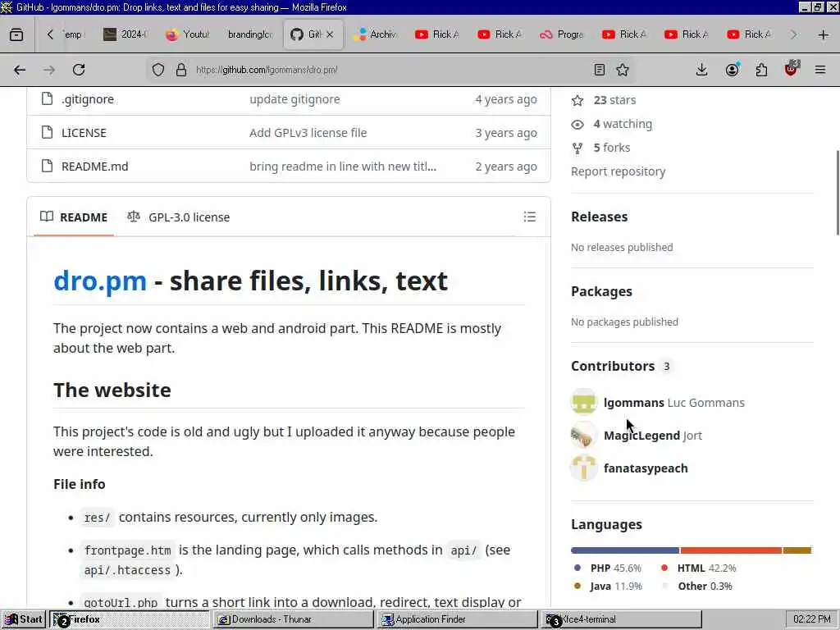Switch to the GPL-3.0 license tab
Screen dimensions: 840x630
pos(178,217)
